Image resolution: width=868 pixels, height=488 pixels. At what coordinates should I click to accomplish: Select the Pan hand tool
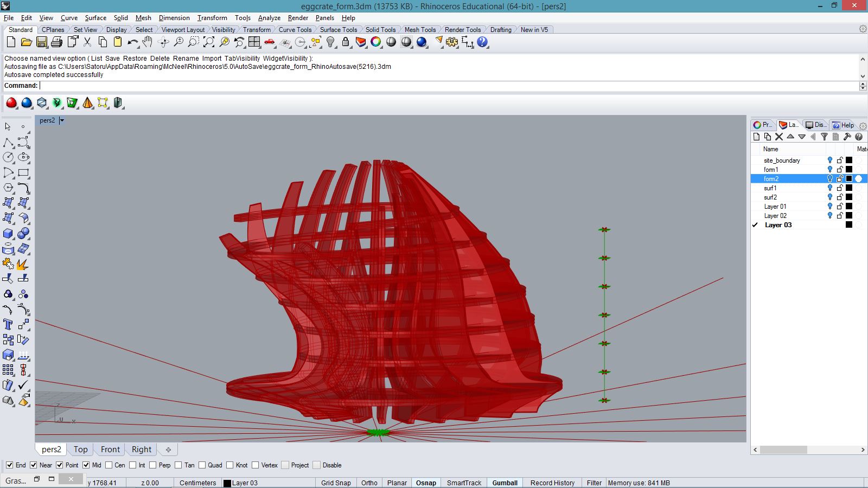(x=148, y=42)
